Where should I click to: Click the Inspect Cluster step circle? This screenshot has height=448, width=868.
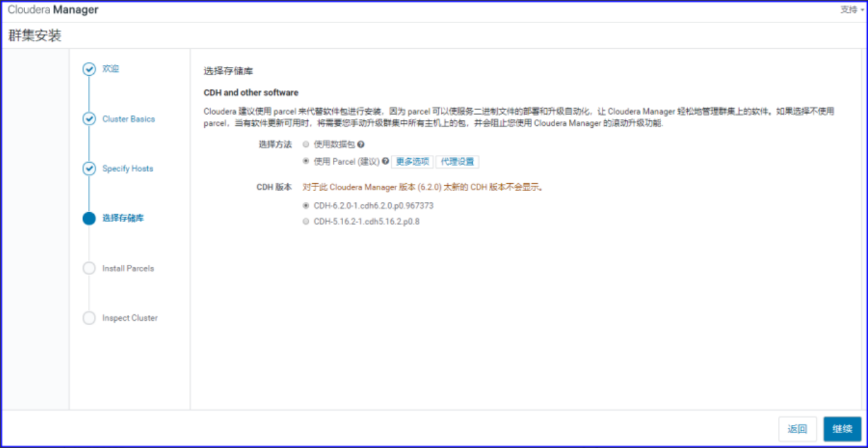[x=89, y=318]
